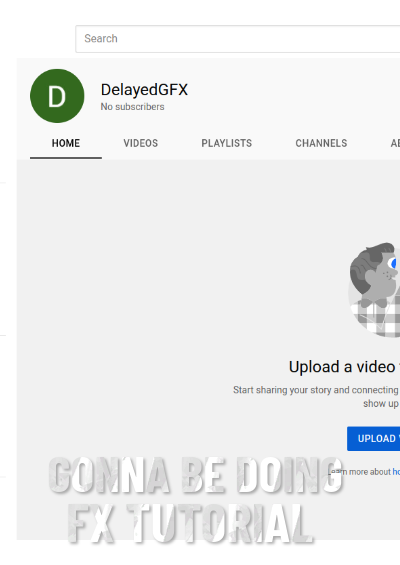
Task: Click inside the Search field
Action: [x=238, y=39]
